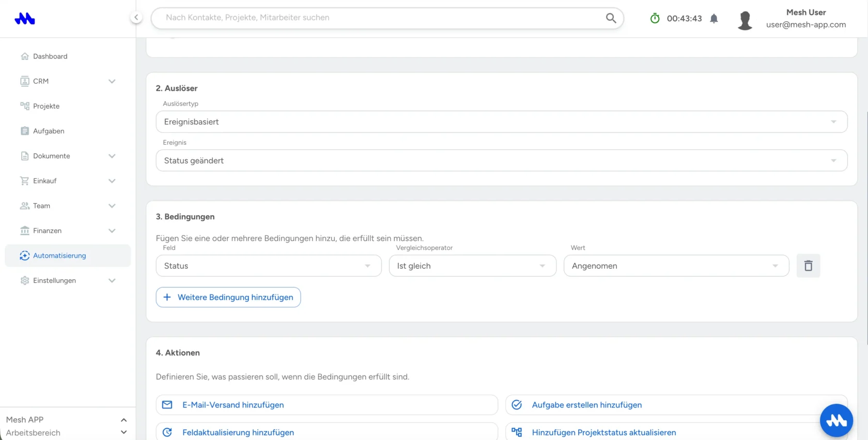The width and height of the screenshot is (868, 440).
Task: Click the Einkauf shopping cart icon
Action: (25, 181)
